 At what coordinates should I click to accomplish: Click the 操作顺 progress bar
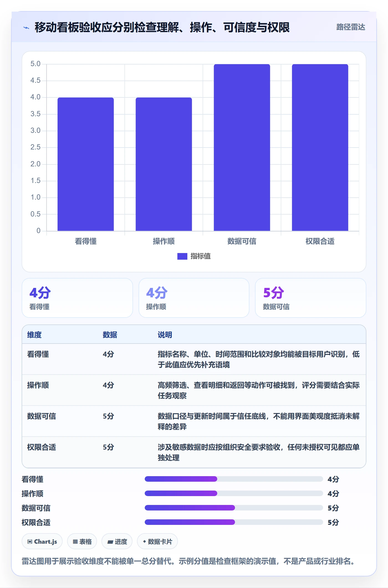click(234, 493)
